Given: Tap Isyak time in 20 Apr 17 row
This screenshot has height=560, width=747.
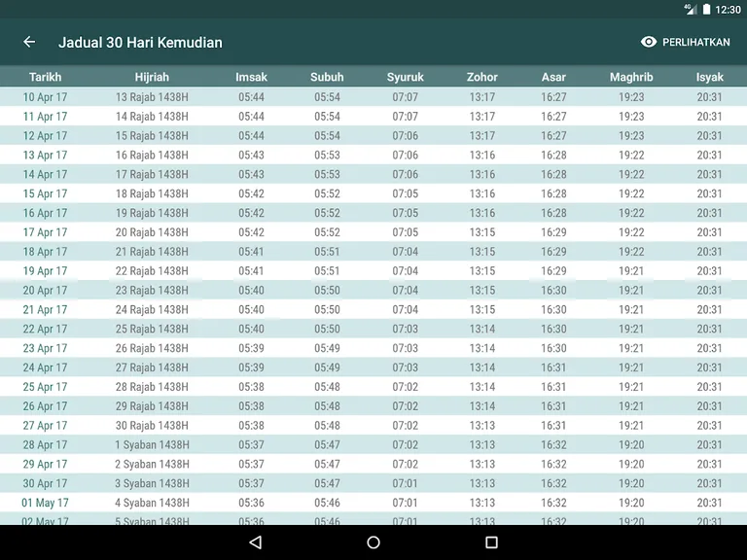Looking at the screenshot, I should [x=709, y=290].
